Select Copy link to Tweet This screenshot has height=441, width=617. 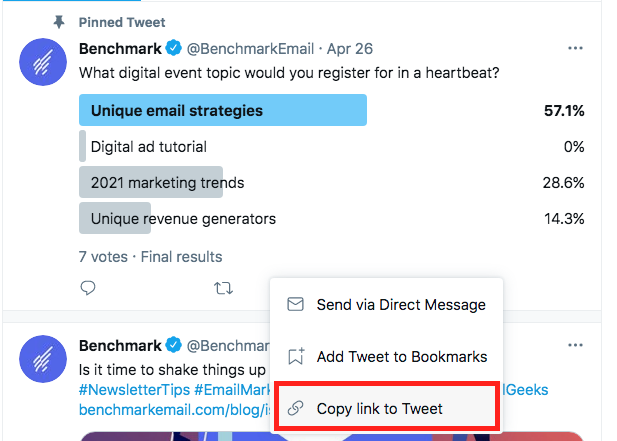[379, 408]
